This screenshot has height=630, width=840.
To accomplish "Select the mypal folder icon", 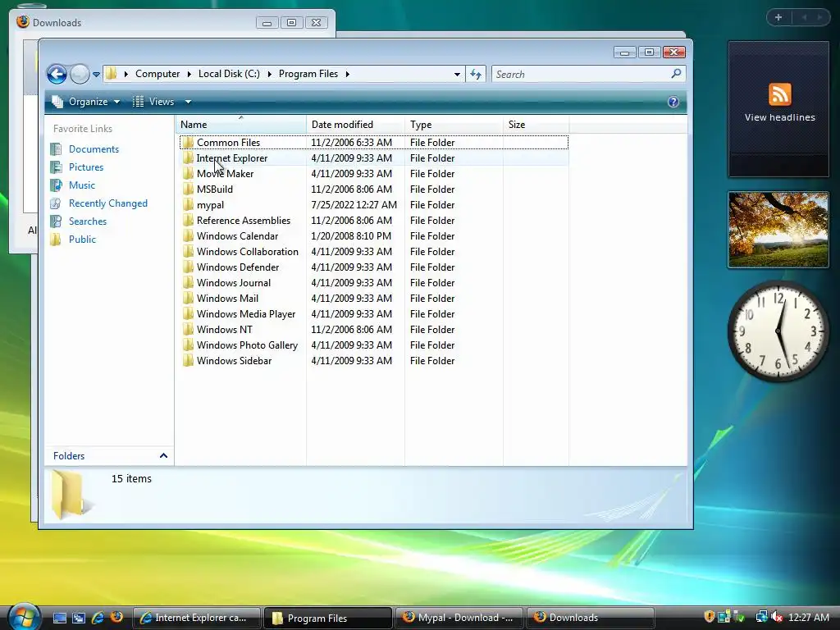I will click(188, 204).
